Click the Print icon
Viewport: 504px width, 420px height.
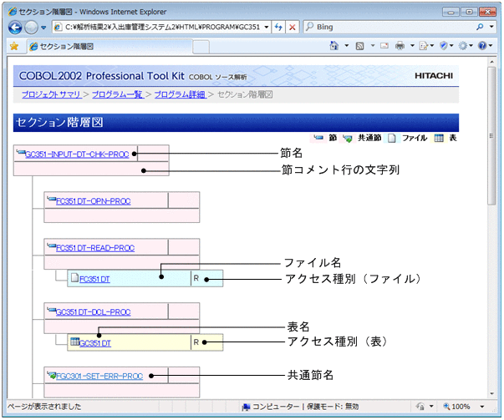click(x=400, y=46)
